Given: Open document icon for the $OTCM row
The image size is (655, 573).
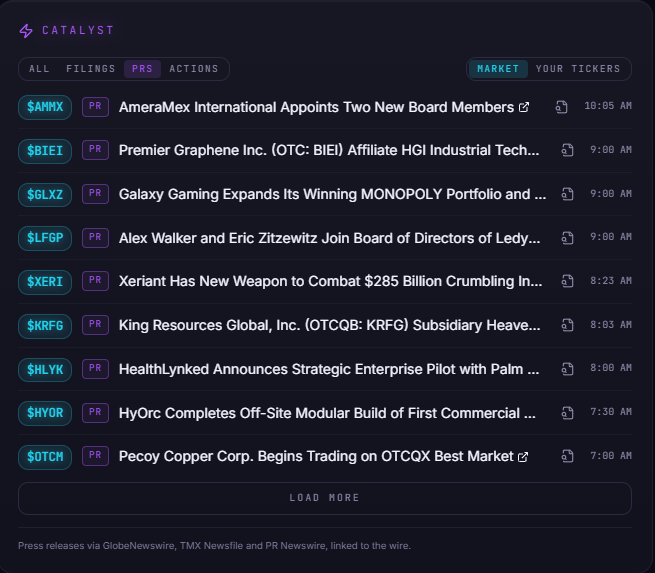Looking at the screenshot, I should (x=567, y=456).
